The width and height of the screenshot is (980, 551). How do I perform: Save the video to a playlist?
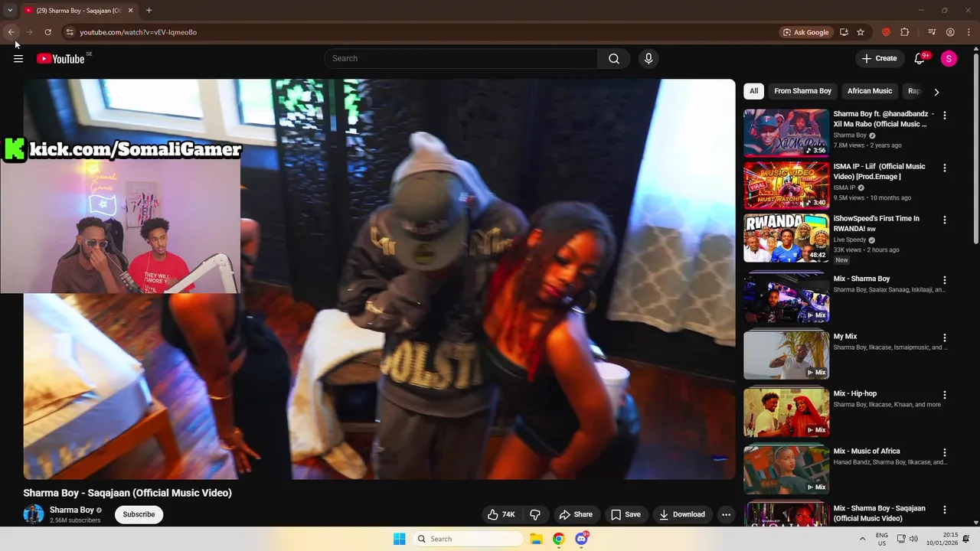coord(625,514)
